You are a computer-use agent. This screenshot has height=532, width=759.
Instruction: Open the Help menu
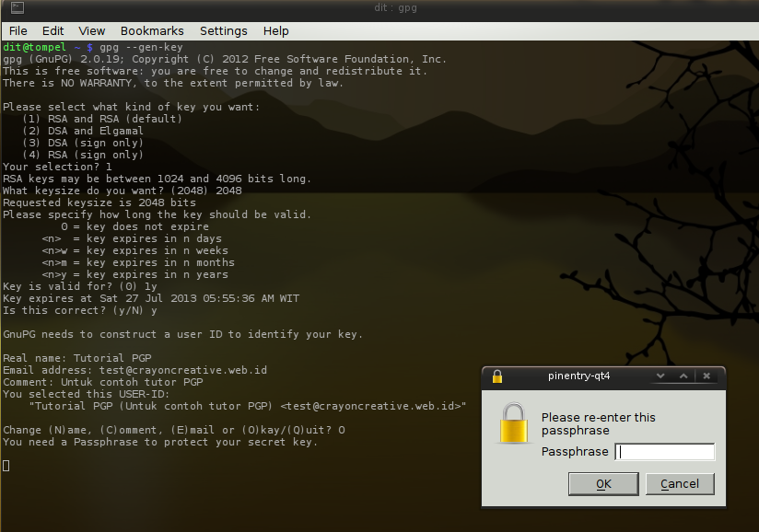276,31
